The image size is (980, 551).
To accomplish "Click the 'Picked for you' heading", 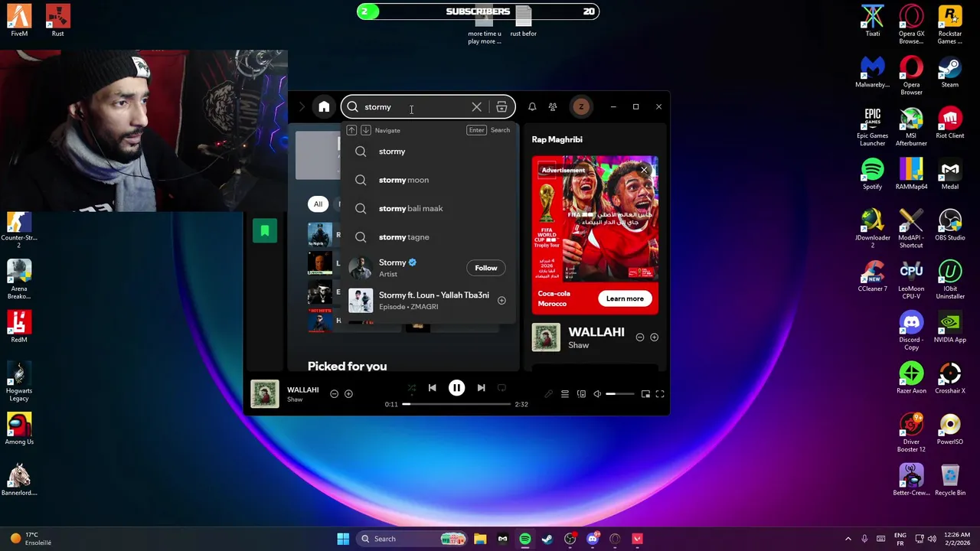I will click(x=347, y=367).
